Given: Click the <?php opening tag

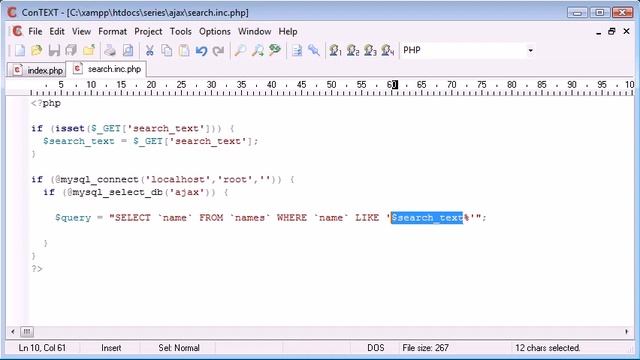Looking at the screenshot, I should (x=46, y=103).
